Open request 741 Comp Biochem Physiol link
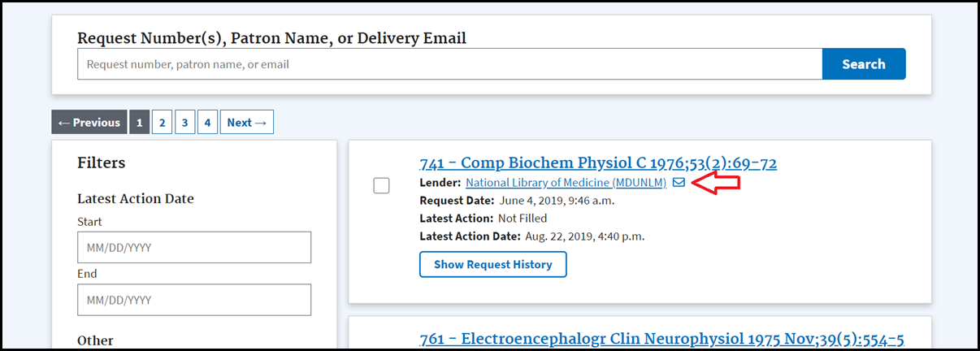980x351 pixels. pos(598,163)
